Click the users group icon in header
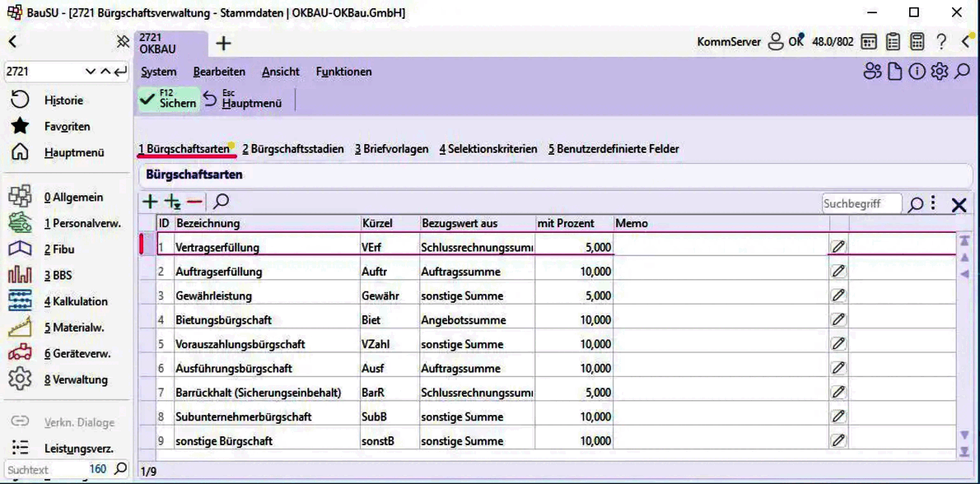This screenshot has width=980, height=484. coord(872,72)
